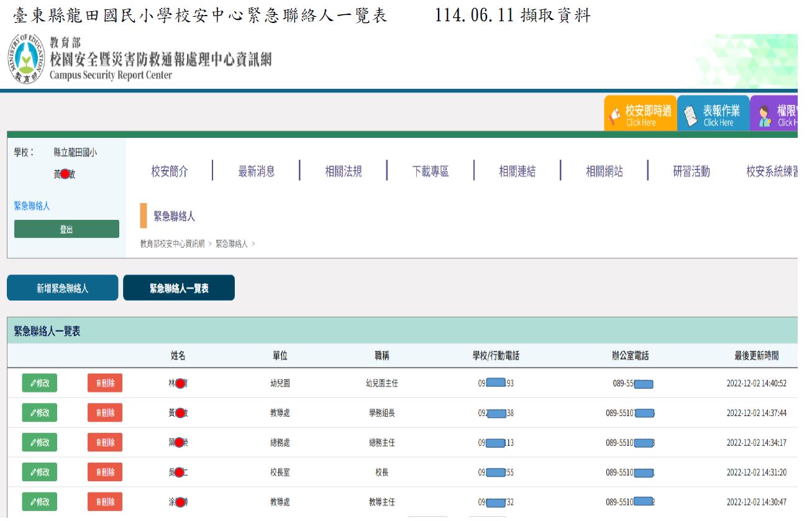
Task: Open 緊急聯絡人 sidebar link
Action: (32, 206)
